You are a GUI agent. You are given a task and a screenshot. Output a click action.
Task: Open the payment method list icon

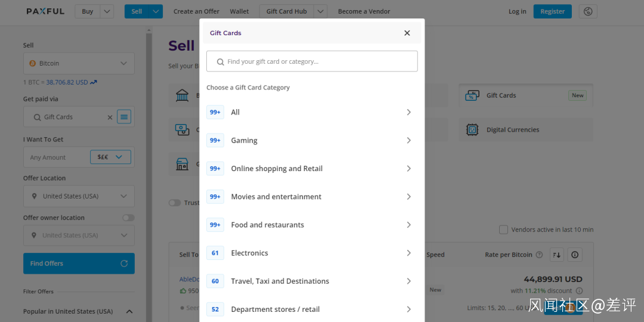[124, 117]
